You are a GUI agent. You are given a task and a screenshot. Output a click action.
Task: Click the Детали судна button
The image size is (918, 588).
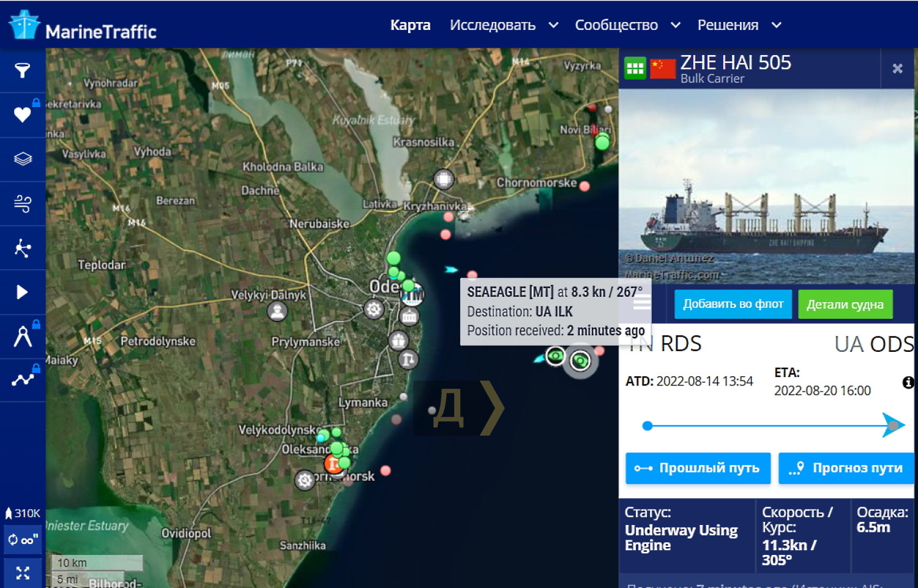click(845, 304)
